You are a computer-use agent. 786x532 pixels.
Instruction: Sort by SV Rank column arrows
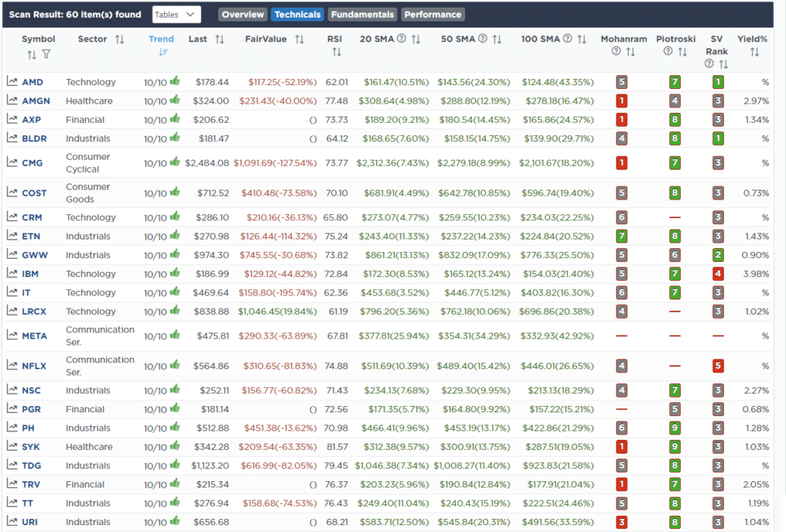[x=723, y=64]
